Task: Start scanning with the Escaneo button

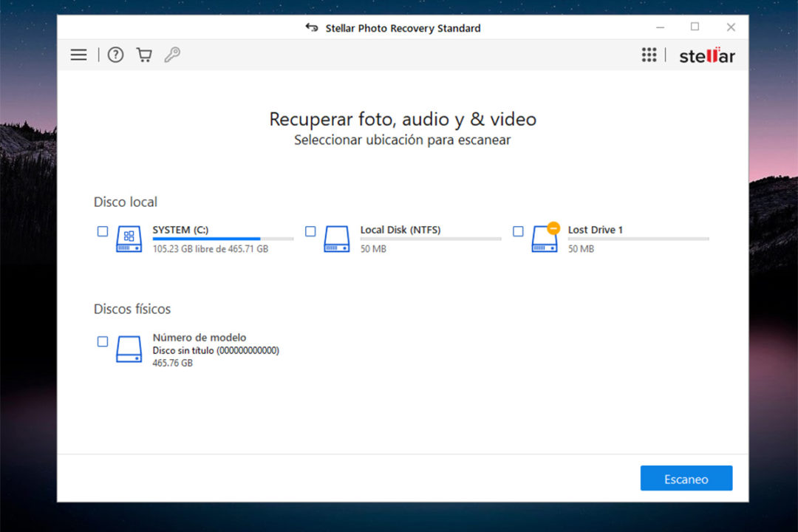Action: tap(686, 478)
